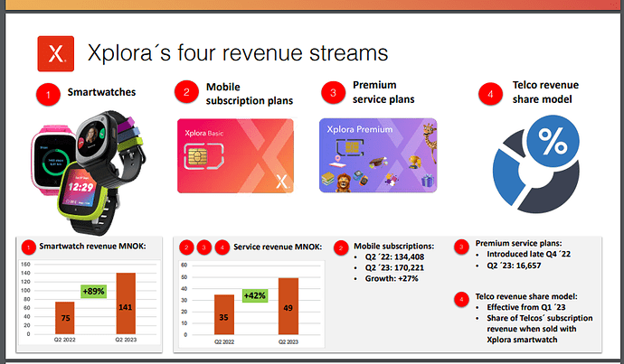Click the lion on the Premium card
This screenshot has width=624, height=364.
tap(343, 182)
